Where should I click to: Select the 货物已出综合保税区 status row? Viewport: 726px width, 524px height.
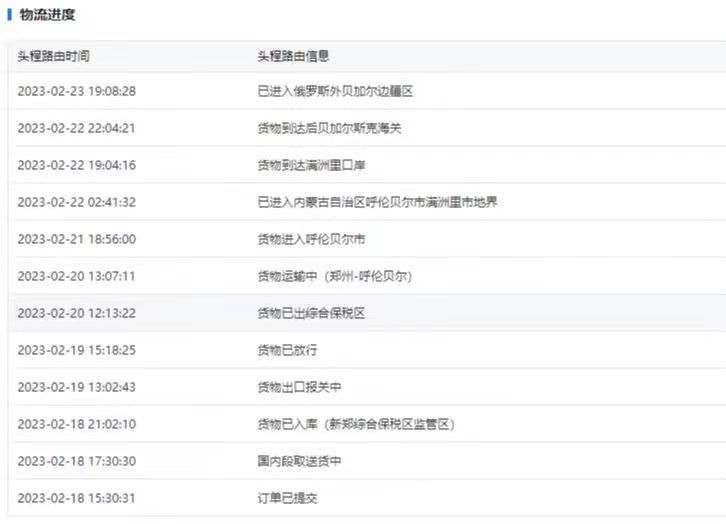311,313
